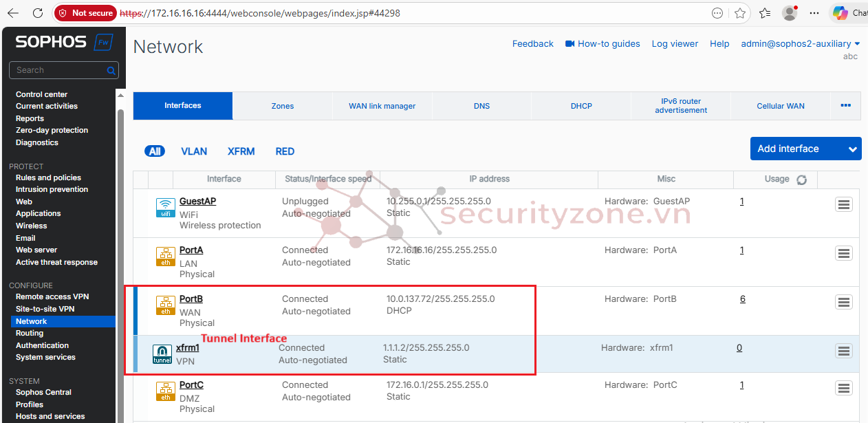This screenshot has width=868, height=423.
Task: Expand the Add interface dropdown
Action: pos(853,149)
